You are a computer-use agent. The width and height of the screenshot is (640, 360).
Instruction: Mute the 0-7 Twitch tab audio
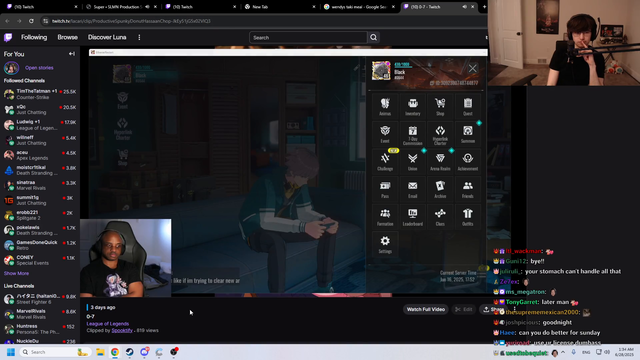[x=464, y=7]
